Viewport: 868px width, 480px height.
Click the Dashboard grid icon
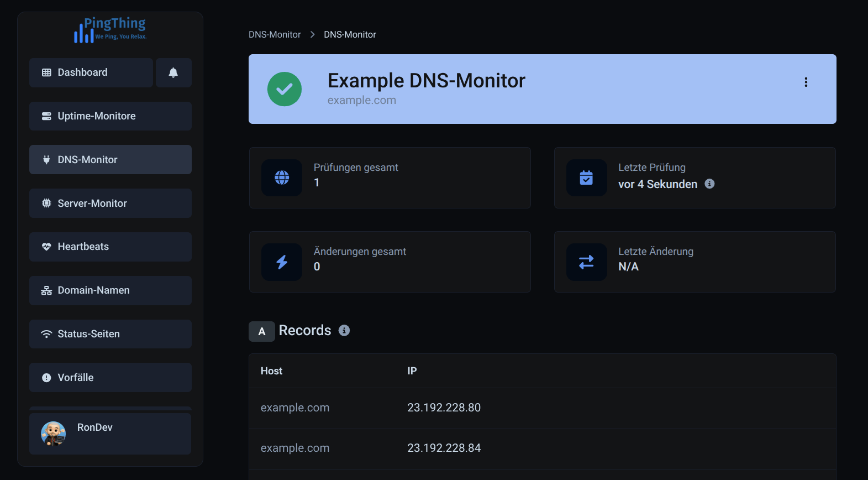[46, 72]
